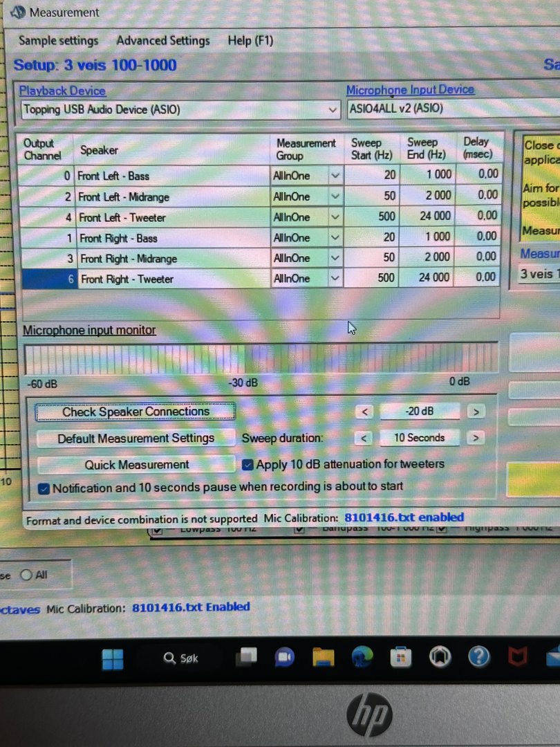Click Sweep End value for Front Left - Midrange
The height and width of the screenshot is (747, 560).
428,195
